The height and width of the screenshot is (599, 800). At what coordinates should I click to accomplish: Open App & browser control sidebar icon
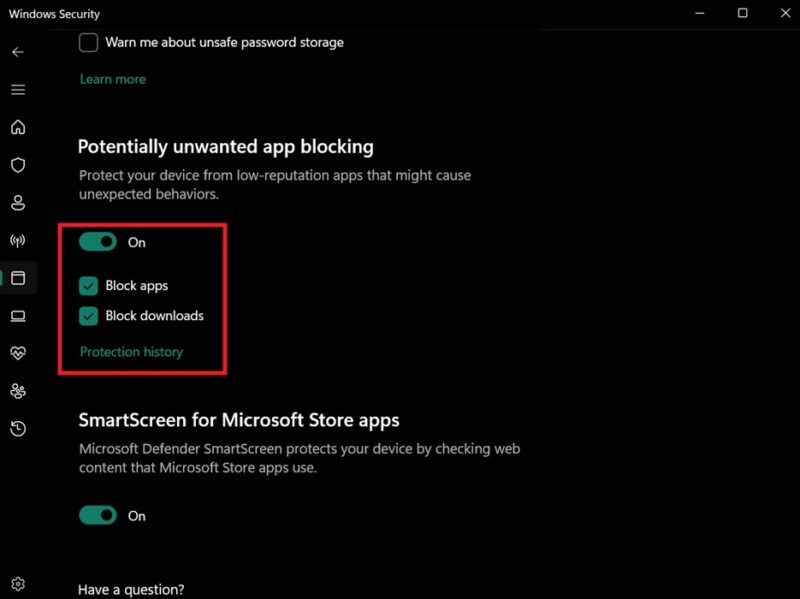tap(17, 278)
